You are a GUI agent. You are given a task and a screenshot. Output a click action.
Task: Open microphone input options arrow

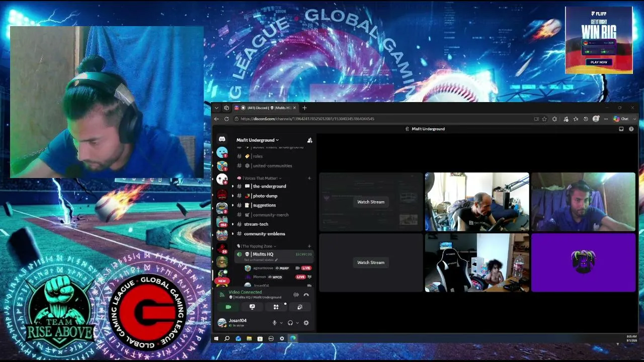281,323
